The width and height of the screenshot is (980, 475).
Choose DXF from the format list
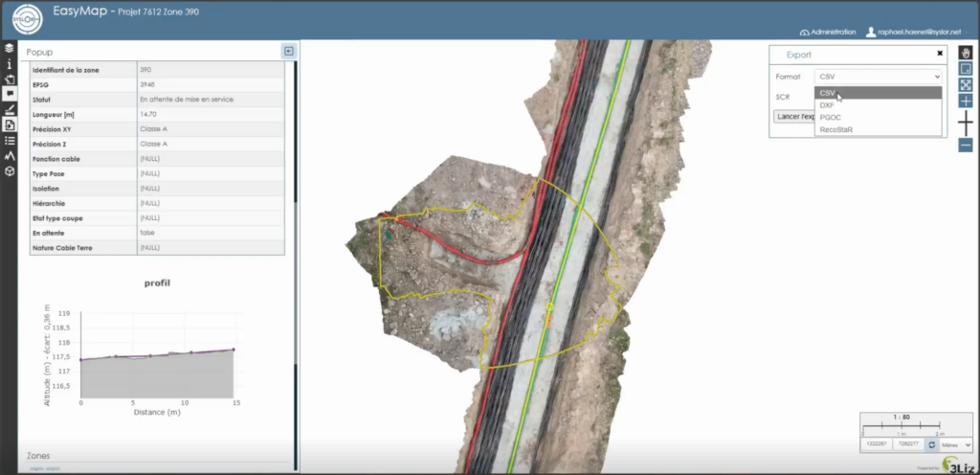(828, 104)
